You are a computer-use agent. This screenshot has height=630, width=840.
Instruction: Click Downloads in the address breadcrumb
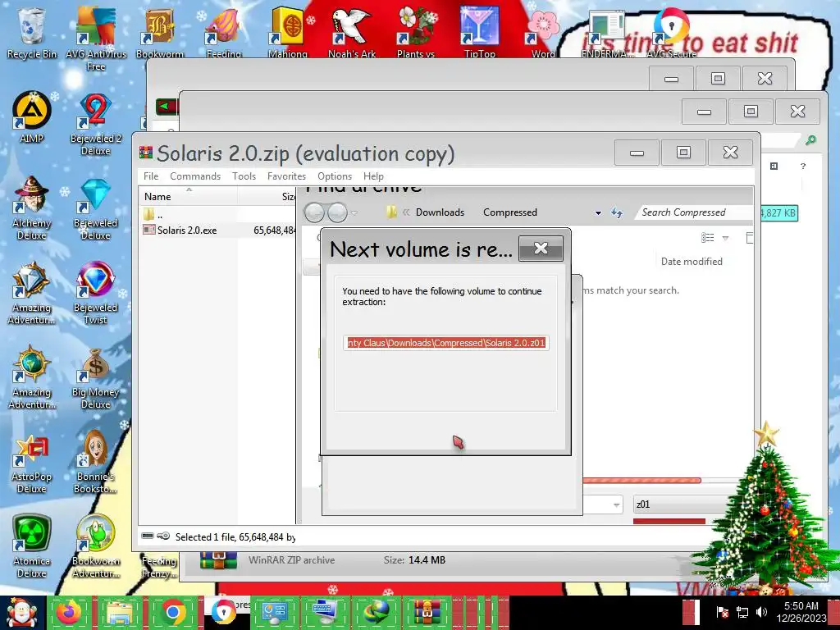pyautogui.click(x=440, y=212)
